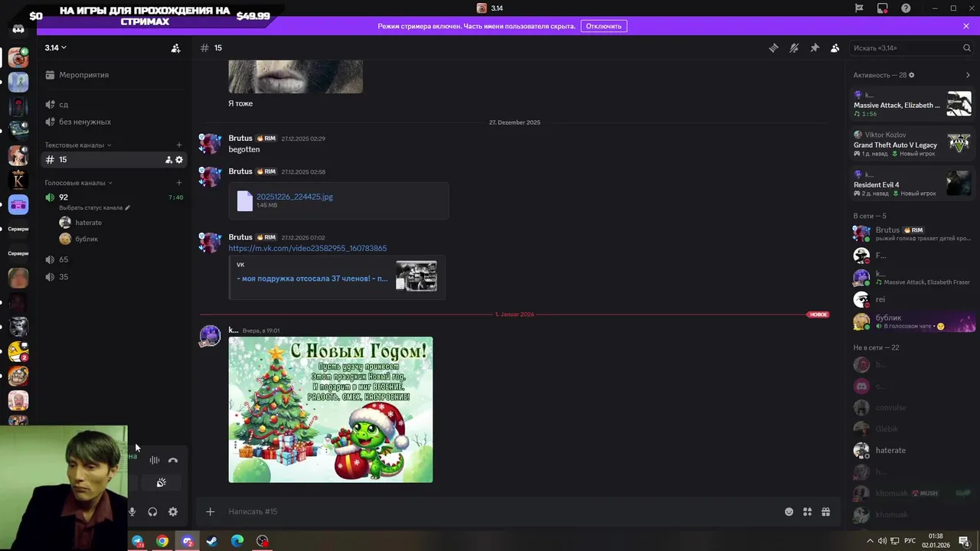Screen dimensions: 980x551
Task: Focus the Написать #15 message field
Action: pyautogui.click(x=498, y=512)
